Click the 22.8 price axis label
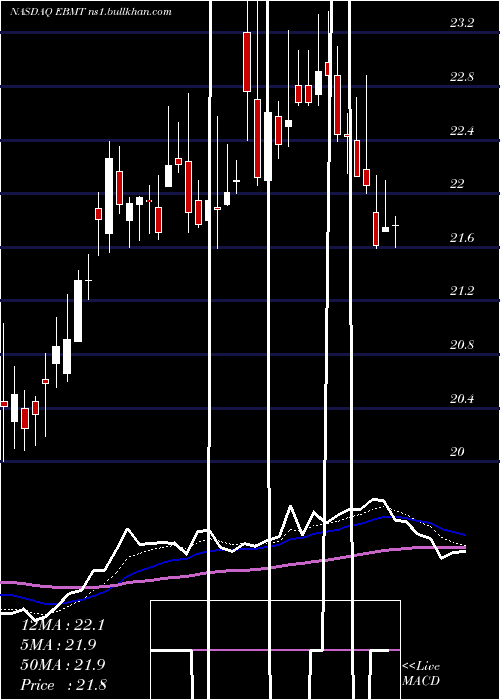This screenshot has height=700, width=500. [462, 77]
